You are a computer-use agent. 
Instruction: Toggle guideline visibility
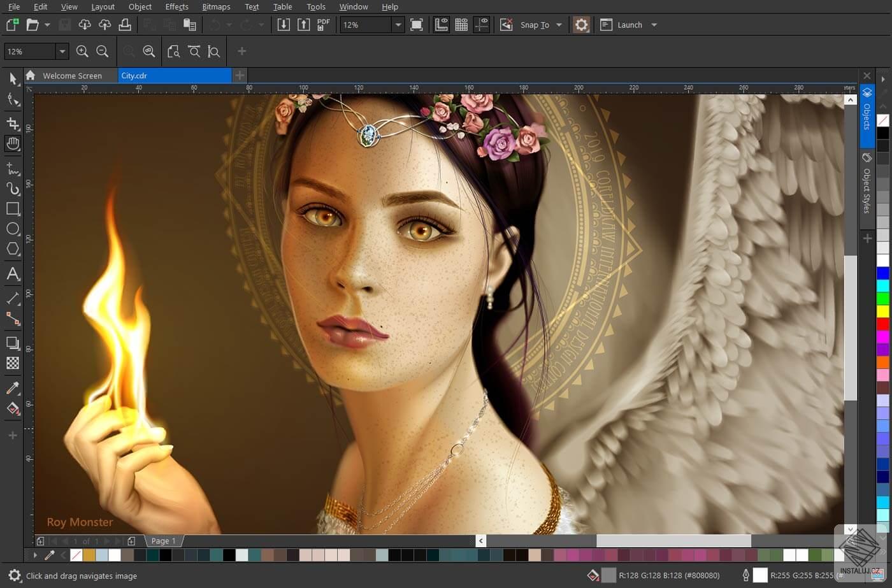(482, 24)
